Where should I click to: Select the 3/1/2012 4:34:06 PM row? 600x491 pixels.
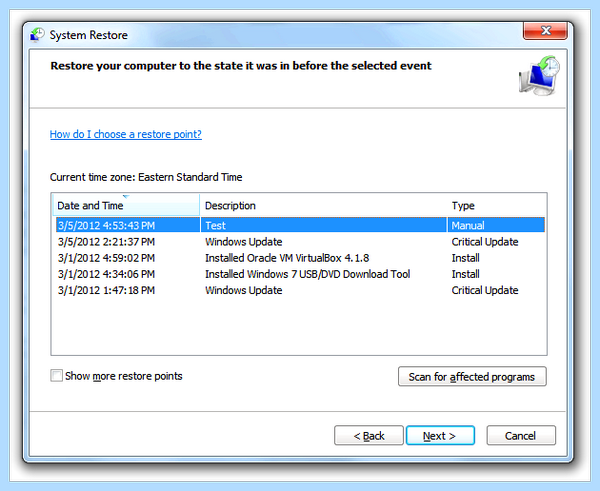300,274
